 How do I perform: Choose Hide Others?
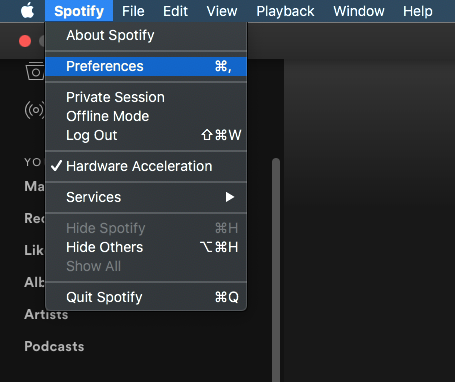146,247
